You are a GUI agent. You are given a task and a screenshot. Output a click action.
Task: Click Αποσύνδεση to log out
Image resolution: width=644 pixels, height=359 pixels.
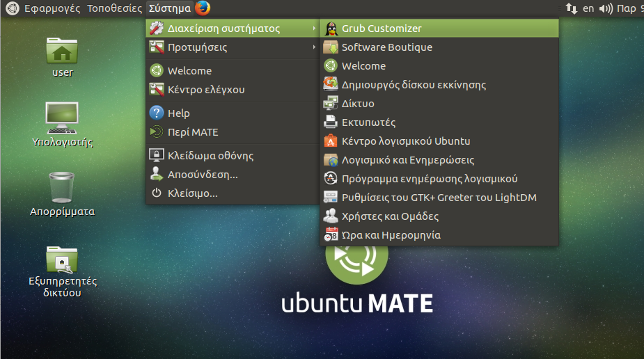pos(203,175)
